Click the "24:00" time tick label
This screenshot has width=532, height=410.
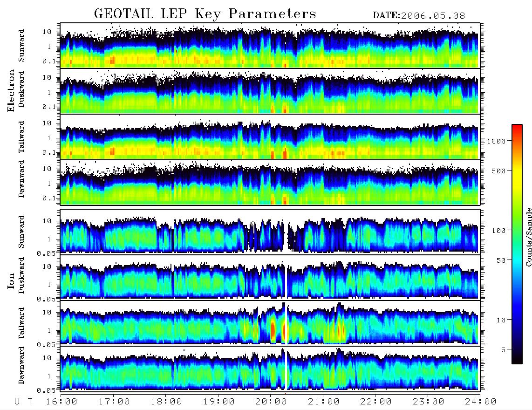(x=481, y=402)
